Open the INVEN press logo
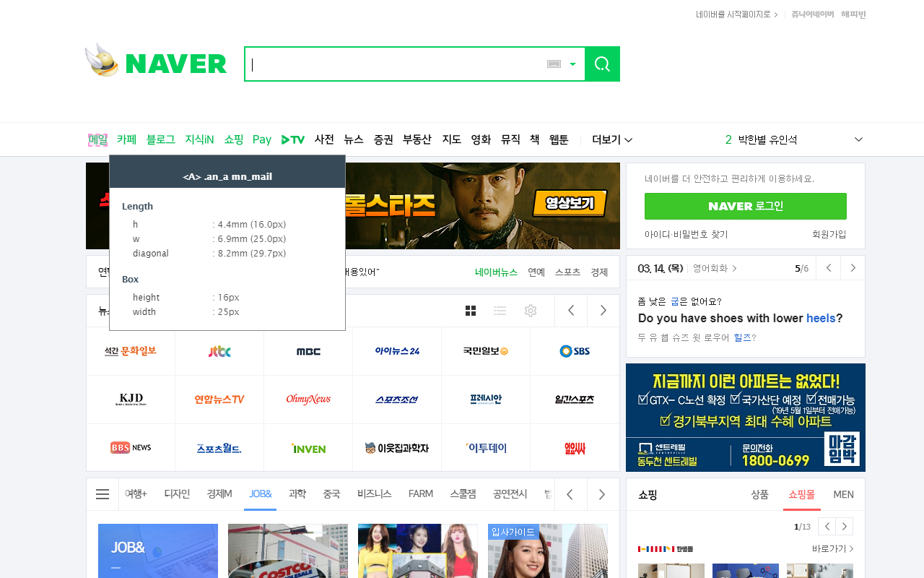 tap(308, 448)
